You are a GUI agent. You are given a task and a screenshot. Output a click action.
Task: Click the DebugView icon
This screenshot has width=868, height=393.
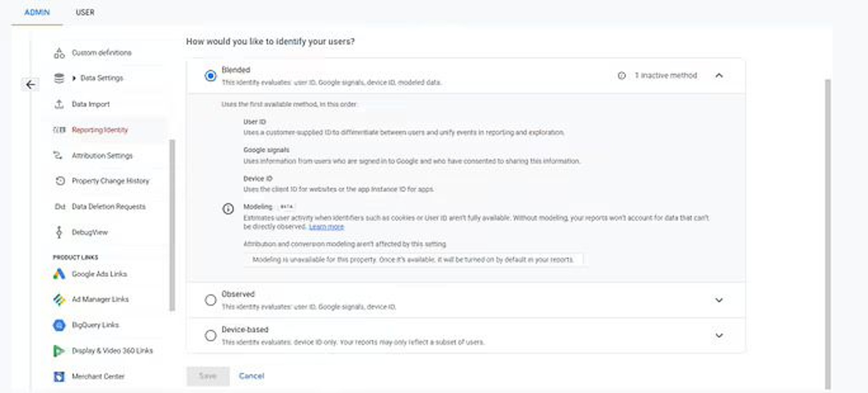pos(59,232)
